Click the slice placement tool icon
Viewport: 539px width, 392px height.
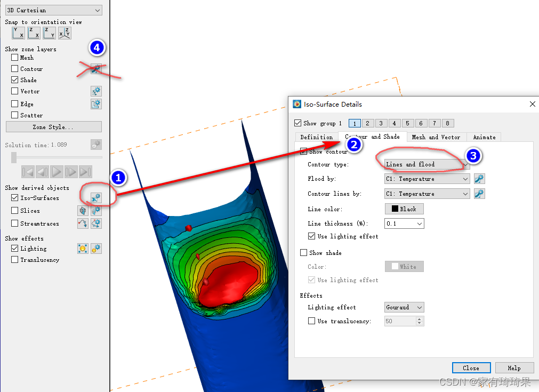pyautogui.click(x=83, y=211)
